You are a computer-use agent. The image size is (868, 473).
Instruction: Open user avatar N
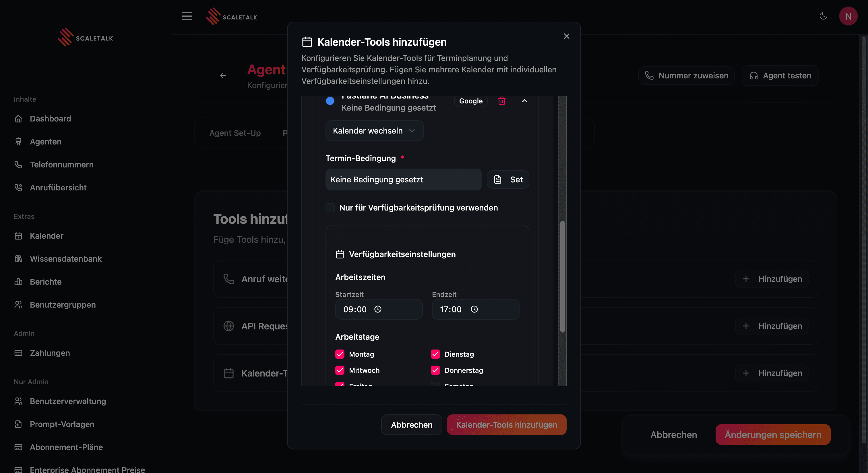(848, 16)
